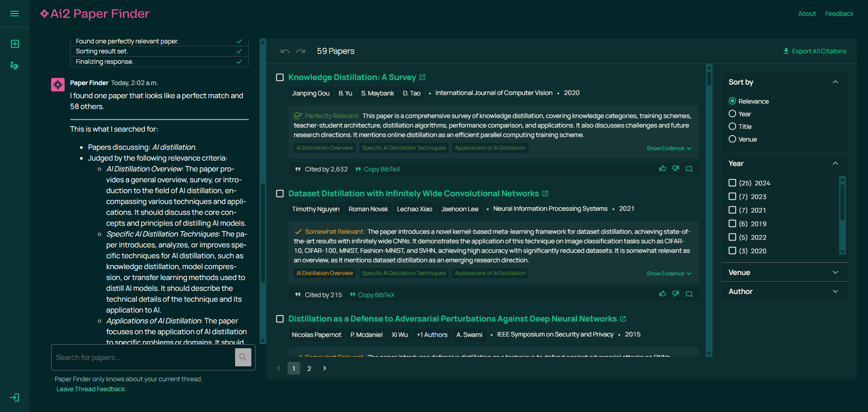
Task: Thumbs up the Dataset Distillation paper
Action: point(663,294)
